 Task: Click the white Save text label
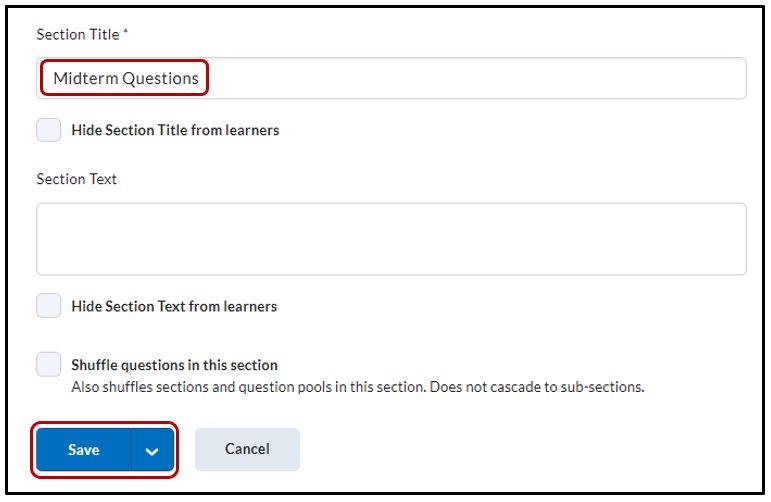click(x=84, y=450)
